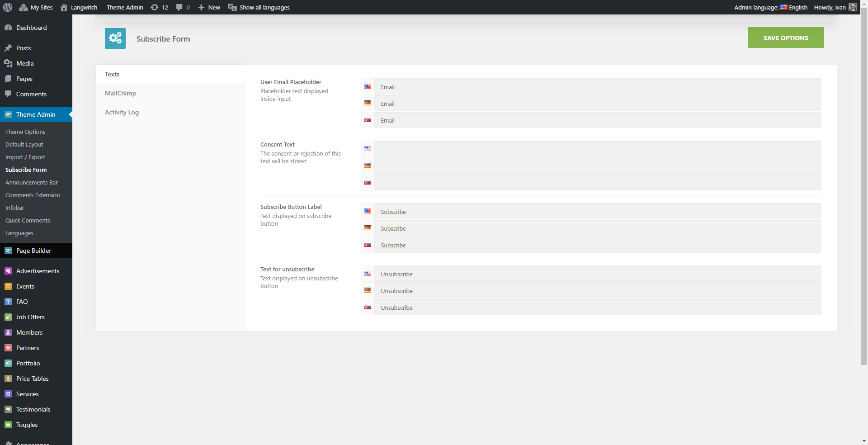
Task: Open Theme Options submenu item
Action: click(25, 132)
